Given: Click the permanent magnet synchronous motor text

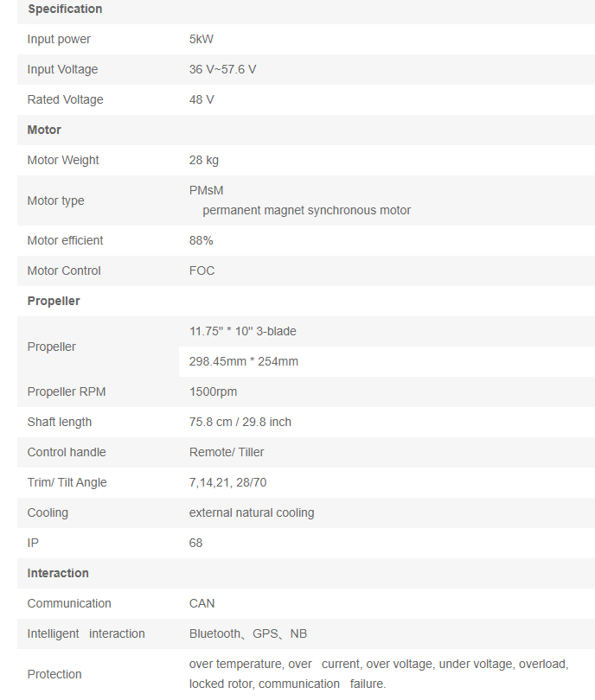Looking at the screenshot, I should pos(306,210).
